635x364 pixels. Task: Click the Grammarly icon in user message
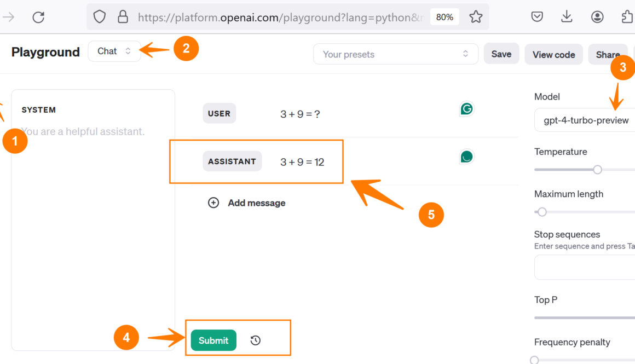point(466,109)
